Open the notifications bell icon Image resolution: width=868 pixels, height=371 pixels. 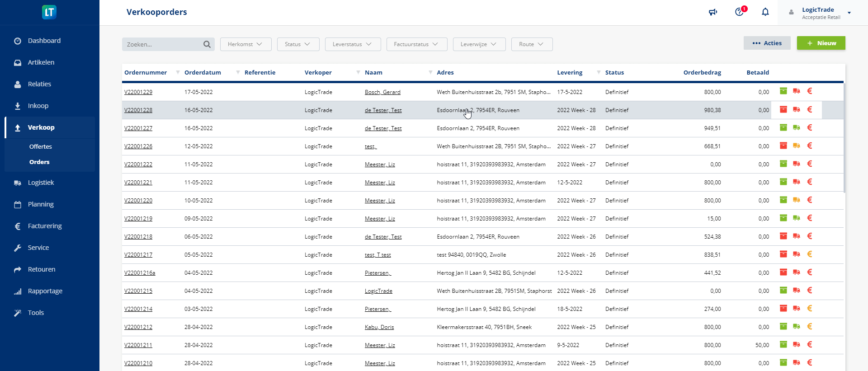[765, 12]
